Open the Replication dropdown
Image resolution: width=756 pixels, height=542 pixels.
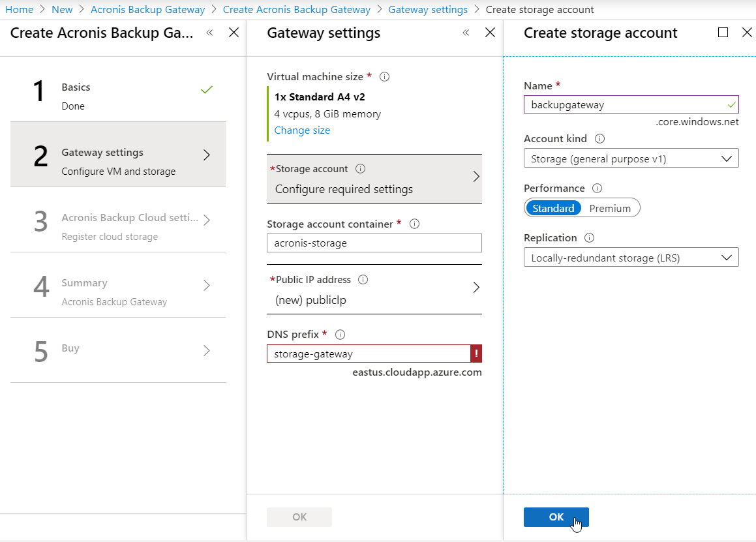[631, 258]
